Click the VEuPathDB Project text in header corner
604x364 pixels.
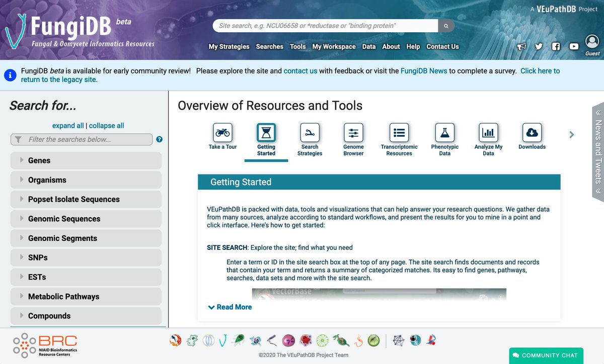[564, 9]
